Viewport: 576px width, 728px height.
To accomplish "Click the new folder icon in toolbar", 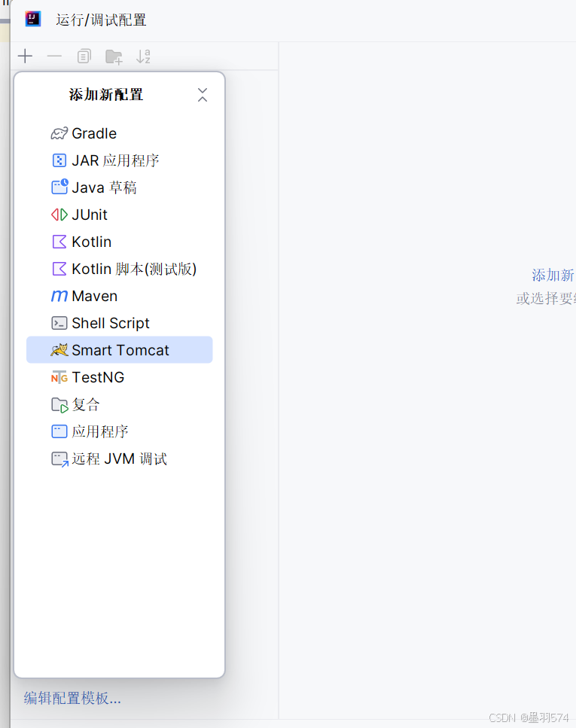I will coord(114,56).
